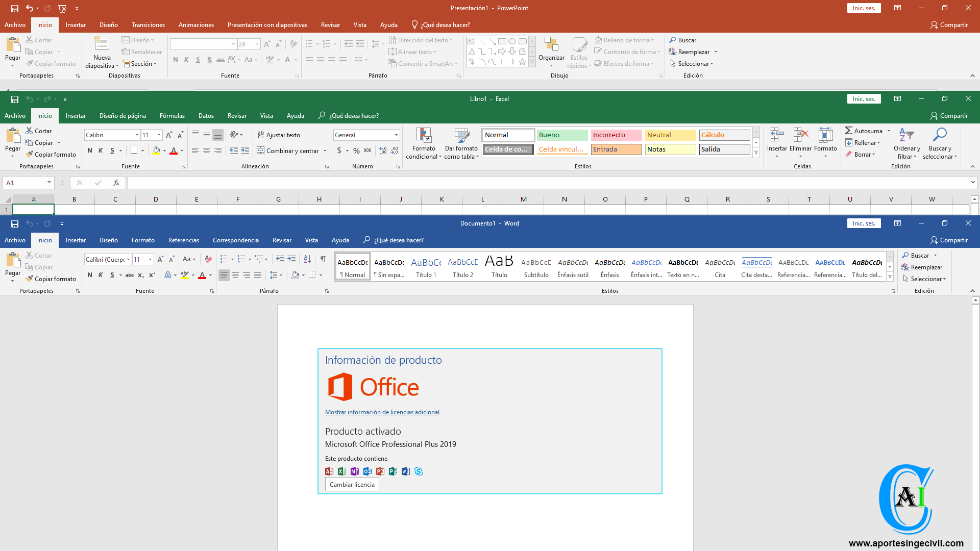Click the Cambiar licencia button

tap(352, 484)
